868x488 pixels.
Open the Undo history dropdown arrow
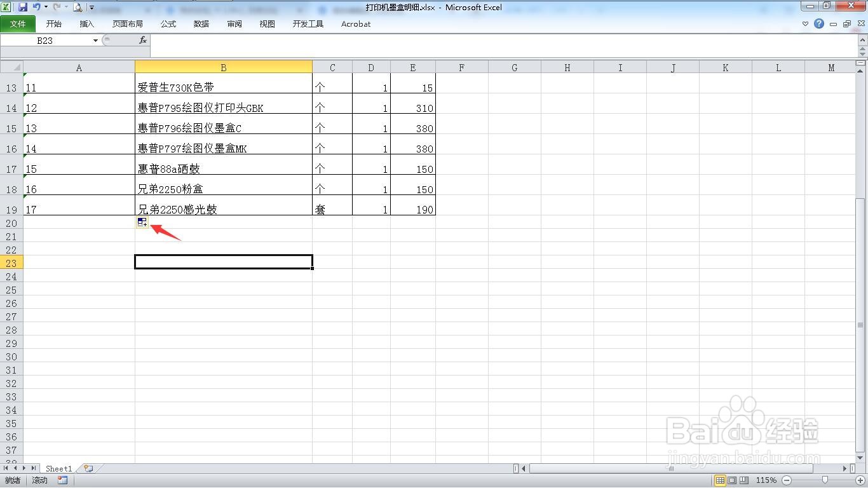click(x=46, y=7)
